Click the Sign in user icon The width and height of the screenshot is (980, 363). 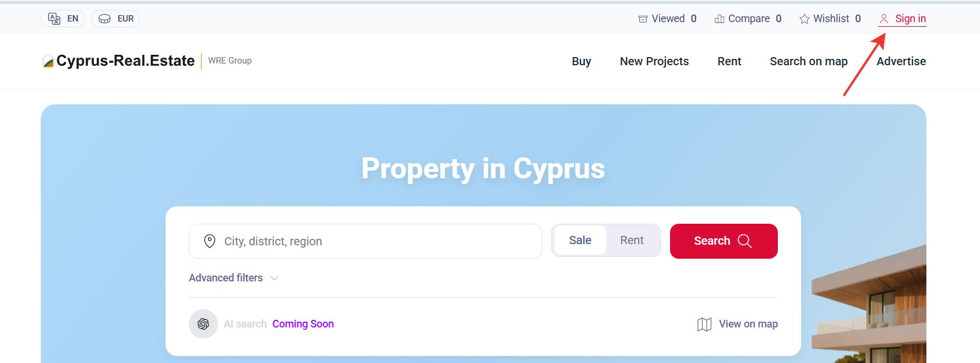[x=884, y=19]
